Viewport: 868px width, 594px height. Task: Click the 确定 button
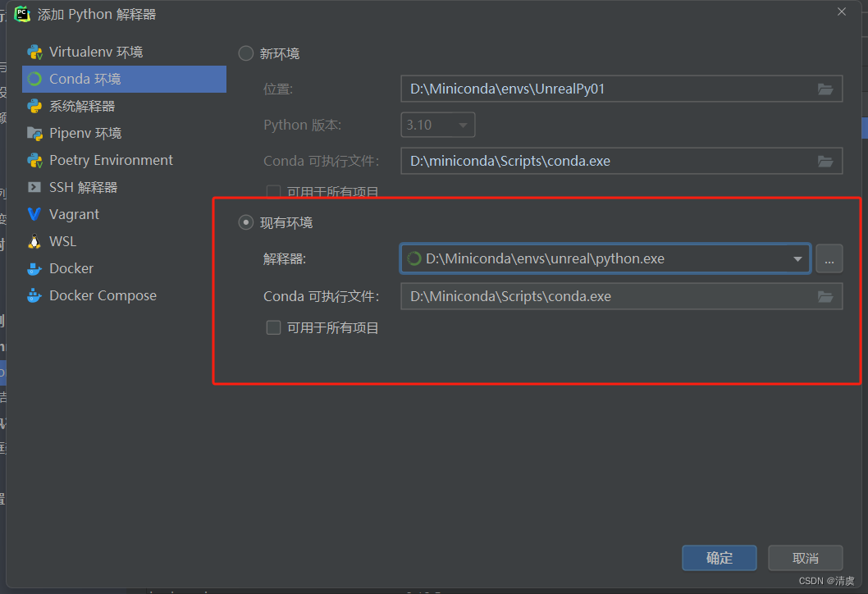(x=719, y=557)
